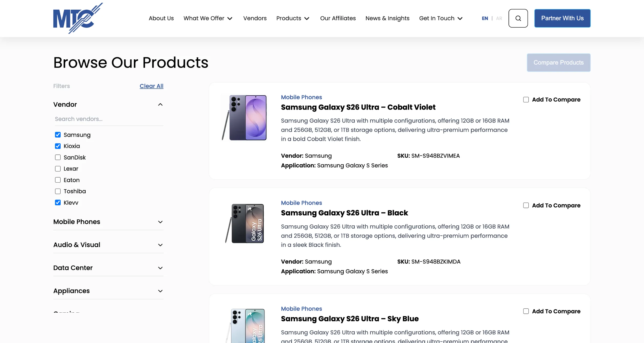Check the Eaton vendor filter
The height and width of the screenshot is (343, 644).
58,180
